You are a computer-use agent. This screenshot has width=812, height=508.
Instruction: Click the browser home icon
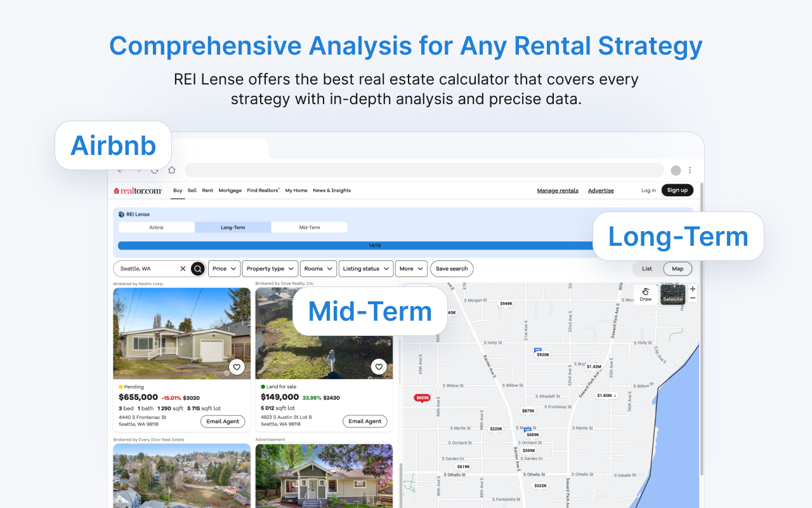(171, 170)
